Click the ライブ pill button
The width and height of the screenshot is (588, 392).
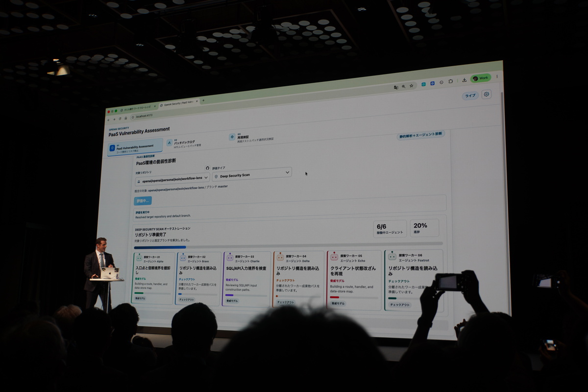(470, 96)
